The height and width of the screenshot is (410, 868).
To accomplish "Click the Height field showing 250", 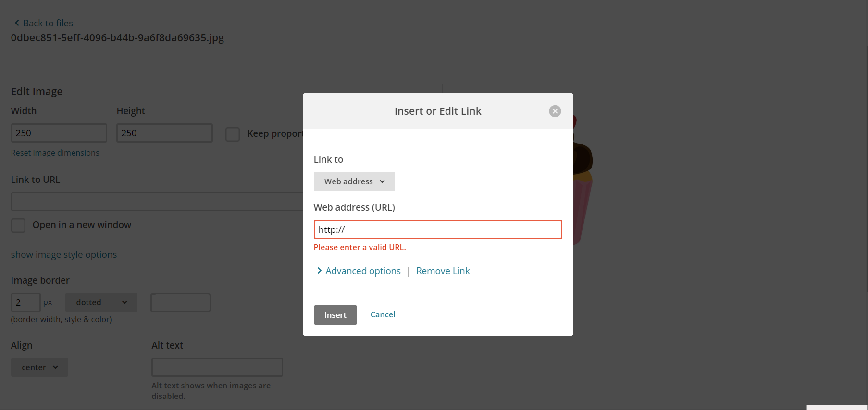I will click(164, 133).
